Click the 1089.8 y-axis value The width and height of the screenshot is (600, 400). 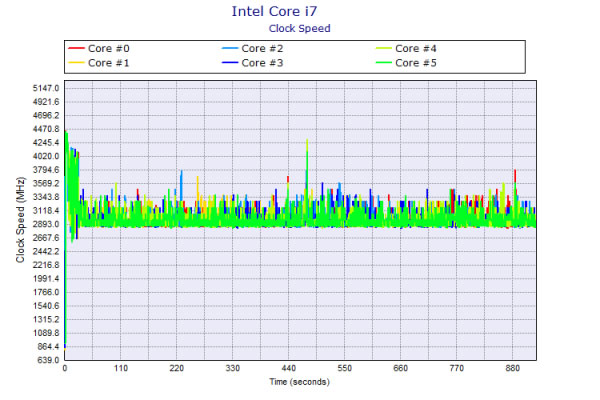click(x=46, y=333)
